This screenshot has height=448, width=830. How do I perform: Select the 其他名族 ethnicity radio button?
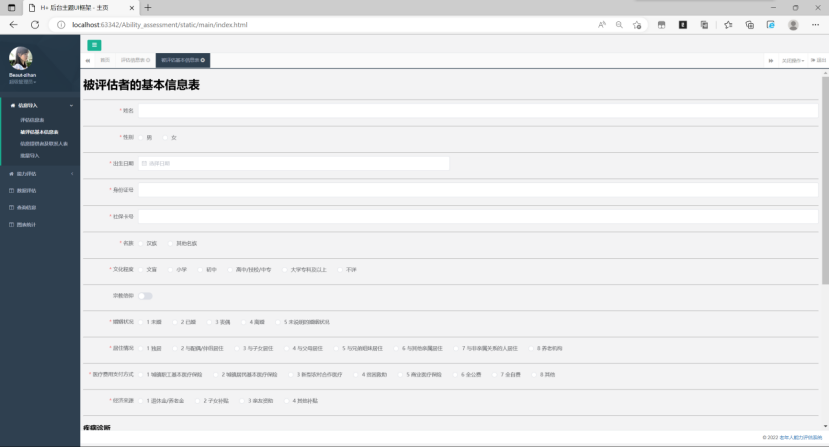point(171,244)
